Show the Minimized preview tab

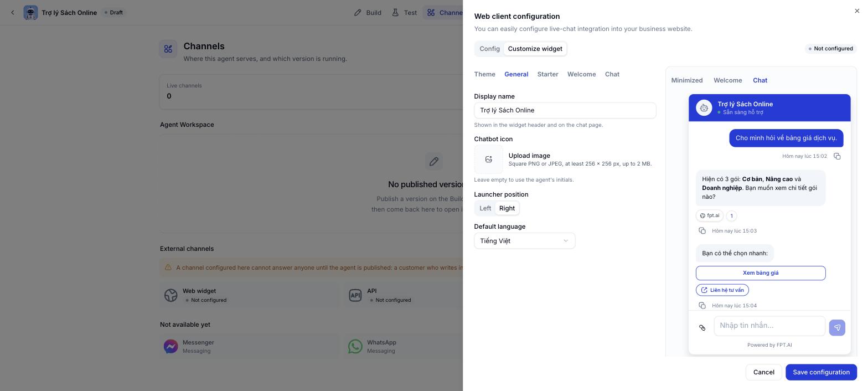point(686,80)
